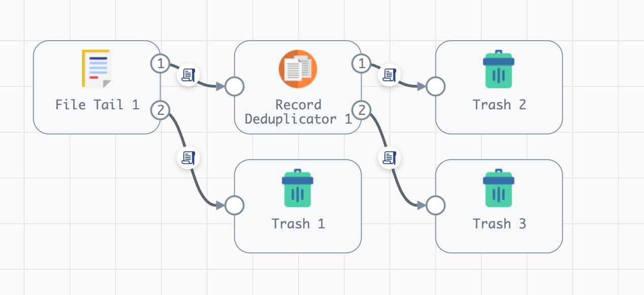Click input port of Trash 3
Screen dimensions: 644x295
[x=435, y=205]
